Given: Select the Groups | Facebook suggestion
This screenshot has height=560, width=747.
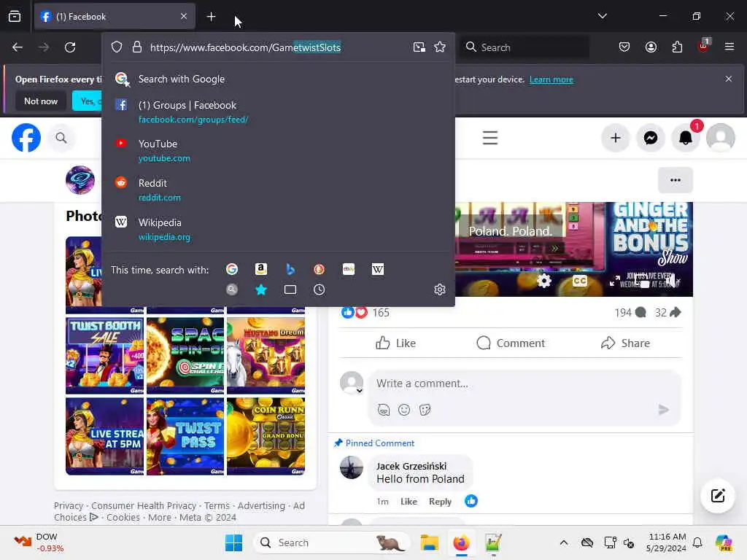Looking at the screenshot, I should [278, 112].
